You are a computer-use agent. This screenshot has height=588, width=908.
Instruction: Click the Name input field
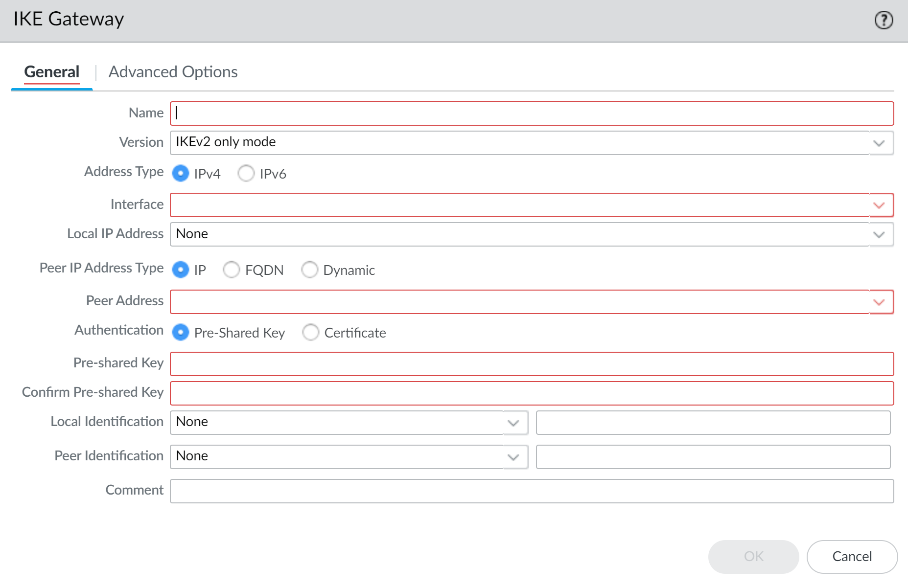click(531, 113)
